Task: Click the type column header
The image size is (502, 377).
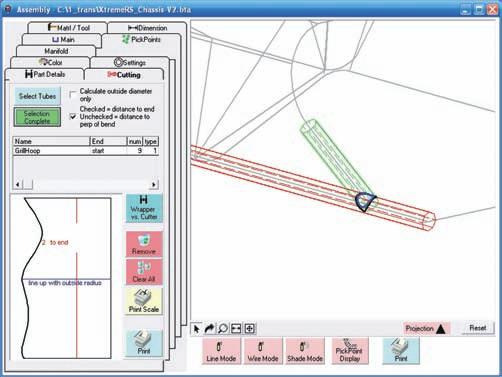Action: click(x=151, y=141)
